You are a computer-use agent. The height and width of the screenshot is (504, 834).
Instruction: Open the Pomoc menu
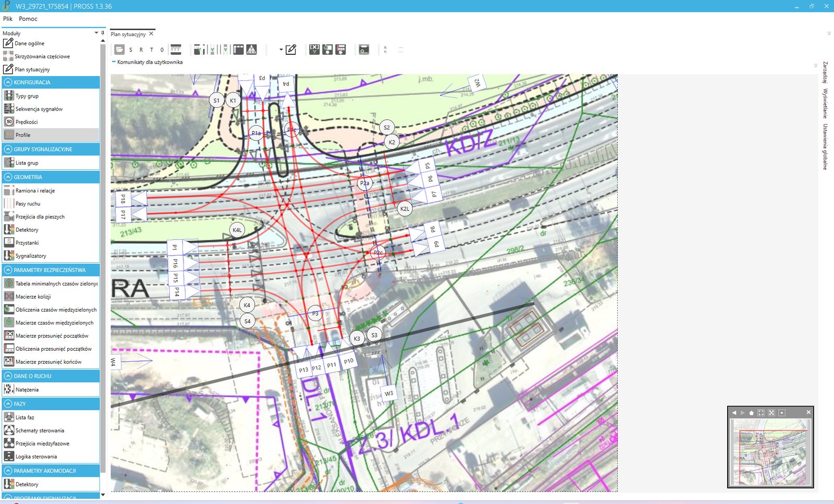[x=28, y=19]
